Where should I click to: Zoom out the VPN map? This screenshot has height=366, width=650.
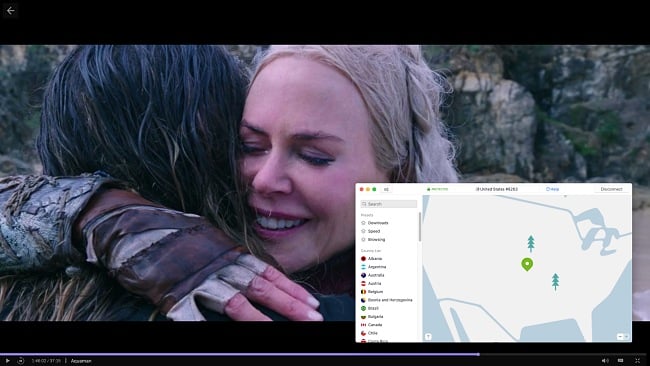point(620,337)
